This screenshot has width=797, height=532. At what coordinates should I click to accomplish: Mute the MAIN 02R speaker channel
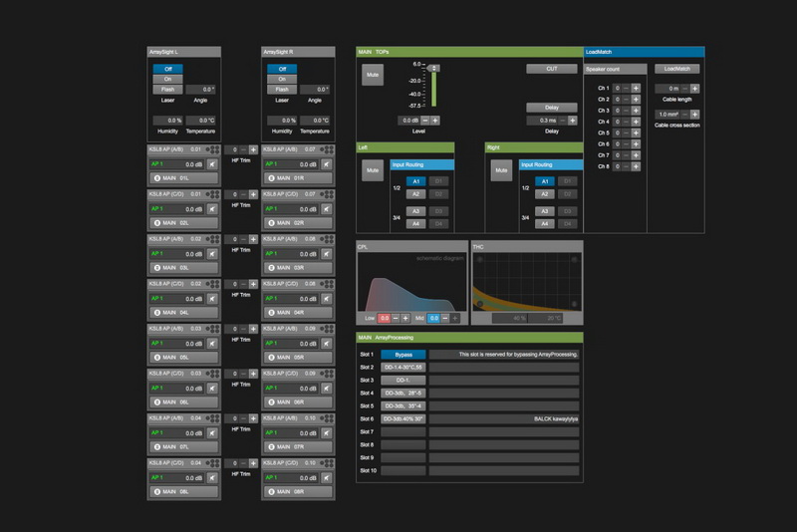click(x=326, y=209)
